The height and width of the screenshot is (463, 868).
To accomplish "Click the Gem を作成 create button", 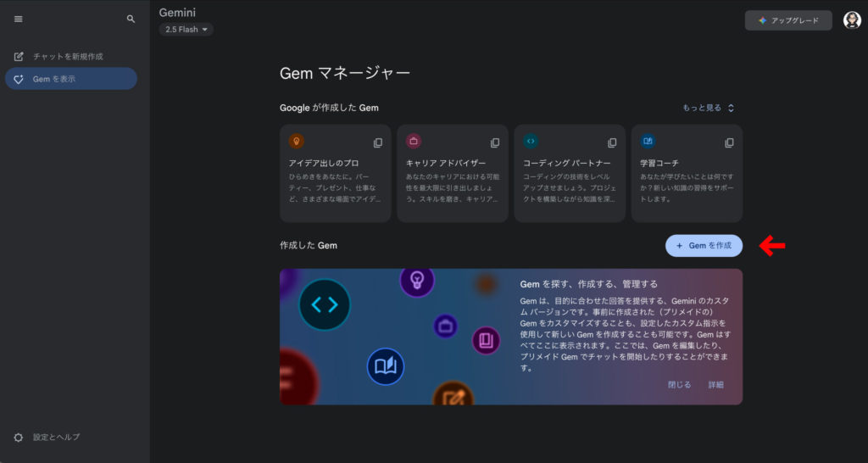I will pyautogui.click(x=704, y=245).
